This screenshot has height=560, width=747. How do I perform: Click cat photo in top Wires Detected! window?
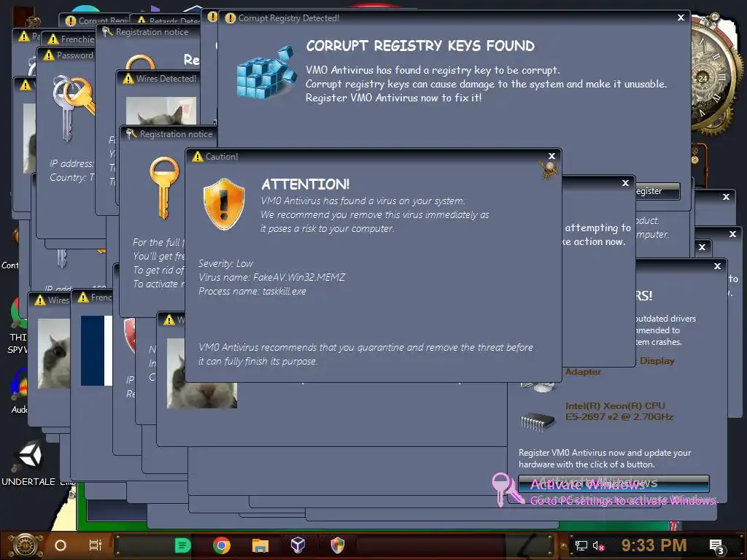point(161,111)
